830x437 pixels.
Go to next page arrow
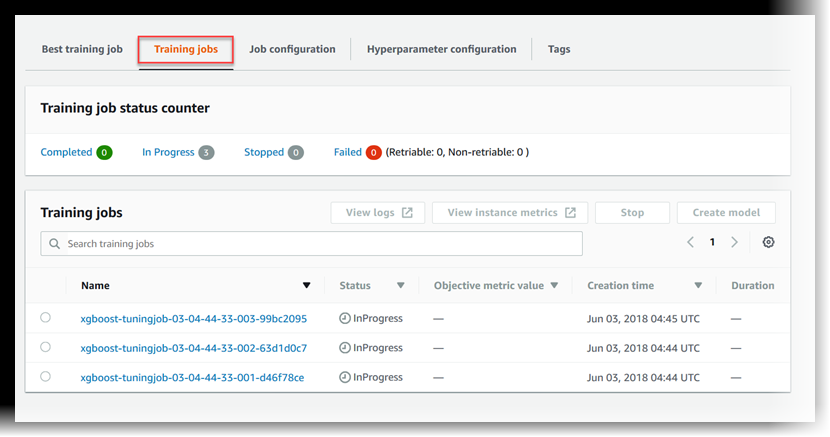pos(735,243)
